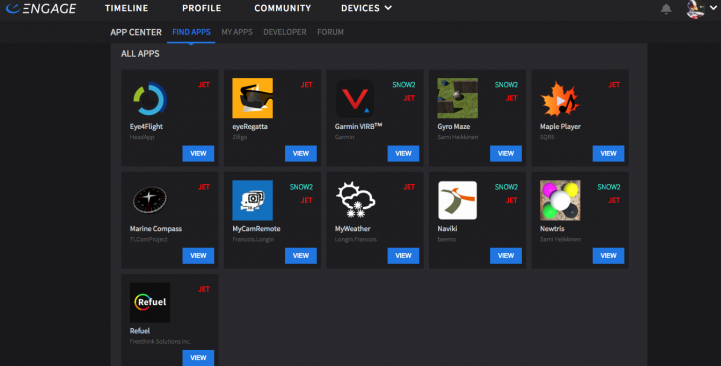Click the Marine Compass app icon
This screenshot has width=721, height=366.
150,200
